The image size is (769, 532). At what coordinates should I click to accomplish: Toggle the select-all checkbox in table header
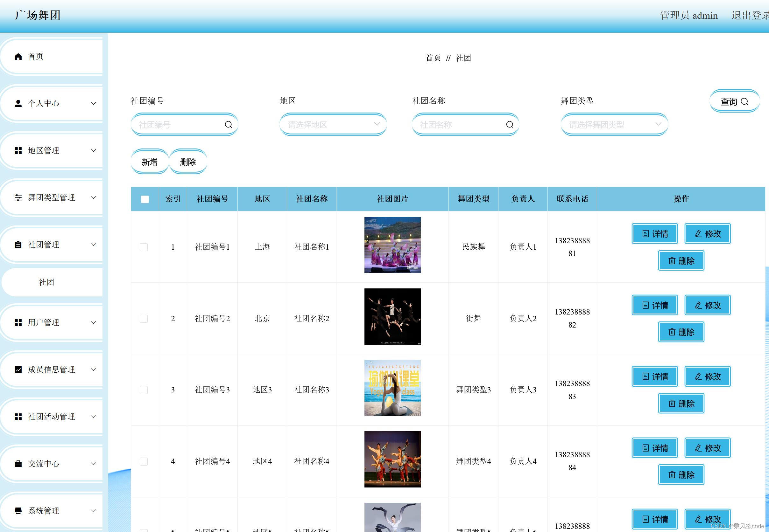(x=145, y=199)
